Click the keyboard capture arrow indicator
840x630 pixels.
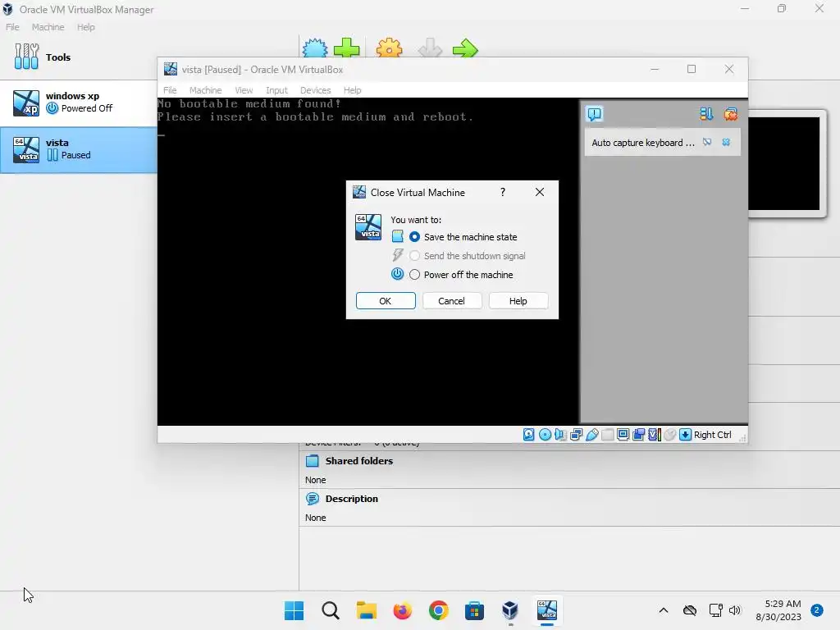(685, 435)
